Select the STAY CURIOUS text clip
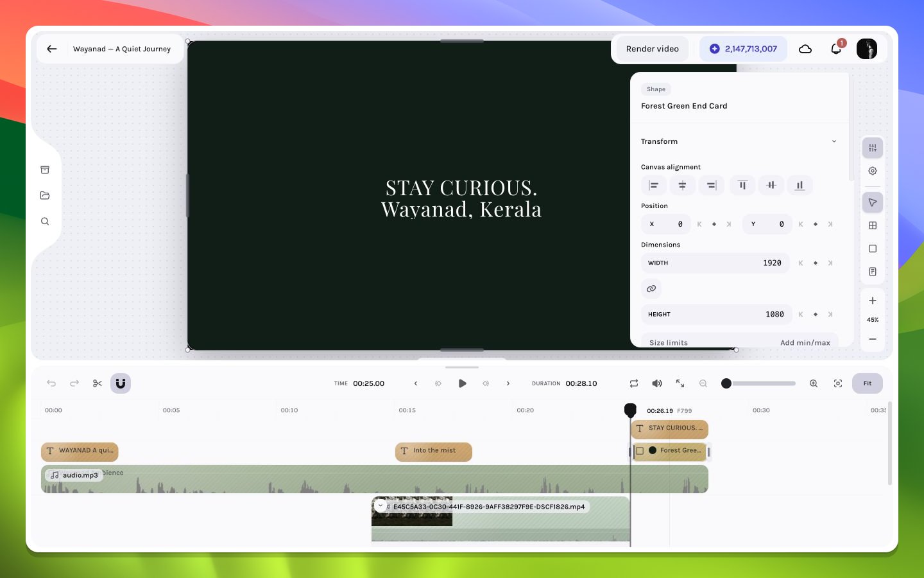The height and width of the screenshot is (578, 924). 670,428
